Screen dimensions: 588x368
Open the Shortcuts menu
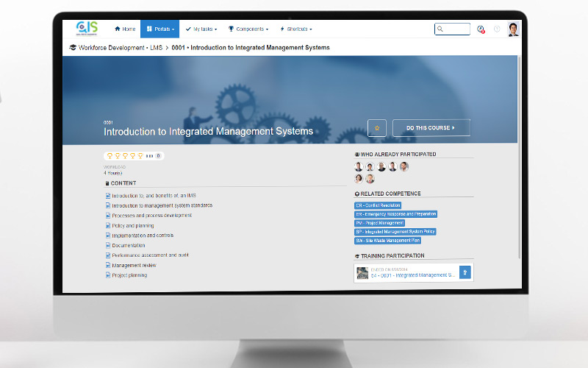click(296, 29)
